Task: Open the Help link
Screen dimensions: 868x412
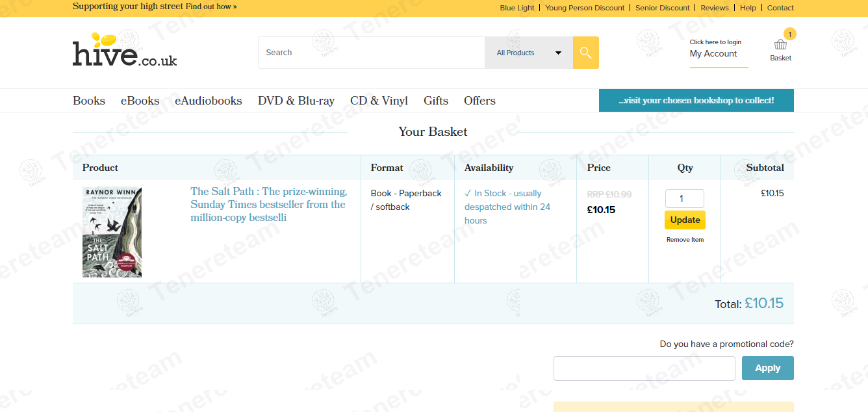Action: pos(748,8)
